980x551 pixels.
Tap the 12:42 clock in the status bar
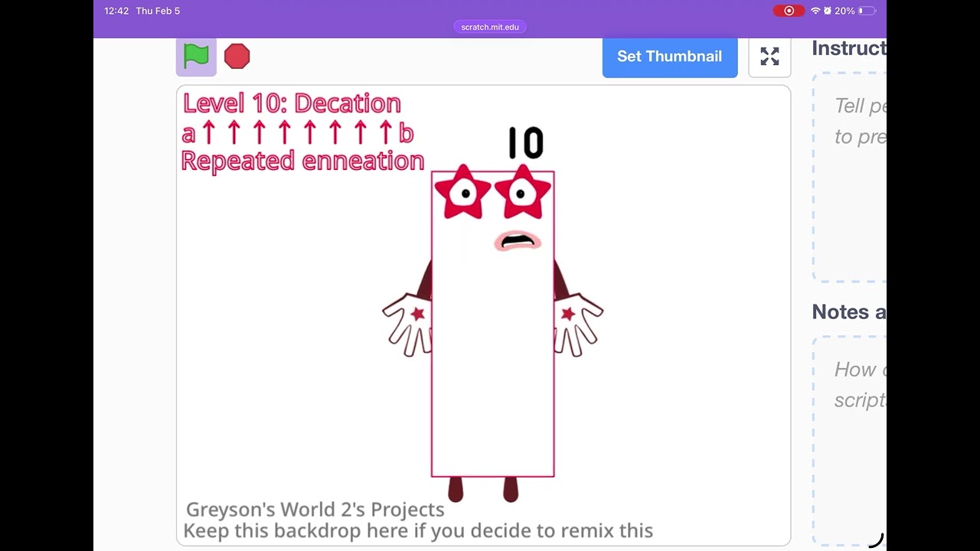(x=116, y=11)
